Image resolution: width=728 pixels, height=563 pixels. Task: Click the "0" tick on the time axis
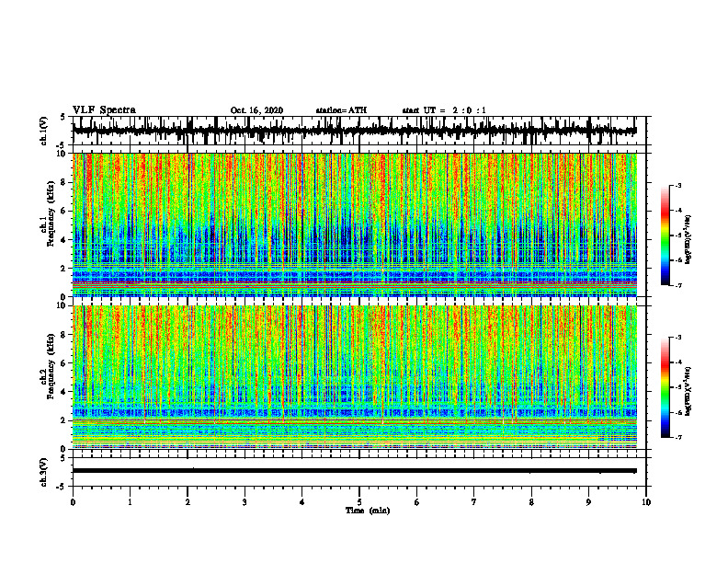(x=73, y=502)
